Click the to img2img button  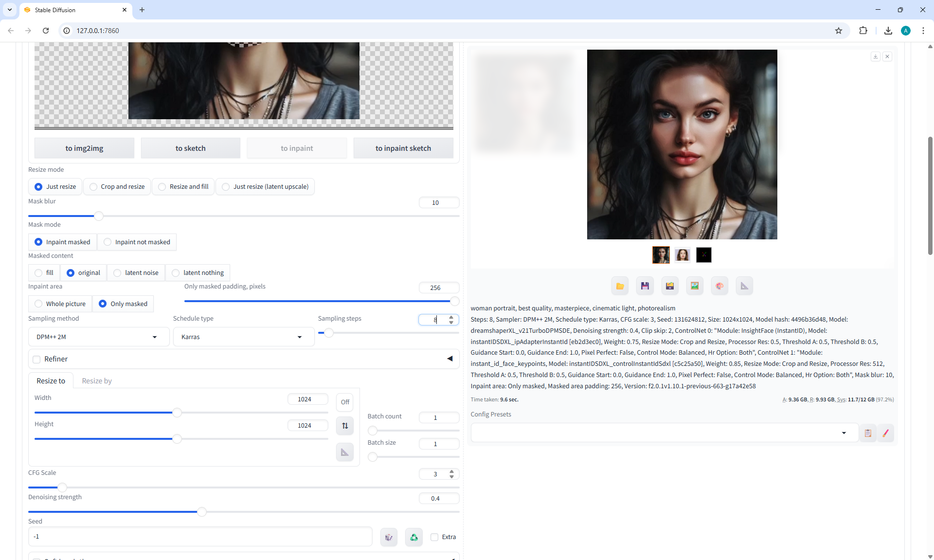(84, 148)
